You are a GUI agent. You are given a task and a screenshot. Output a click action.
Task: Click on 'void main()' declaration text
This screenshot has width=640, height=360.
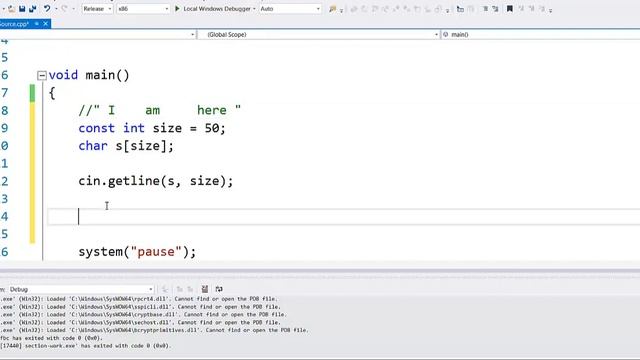coord(89,75)
